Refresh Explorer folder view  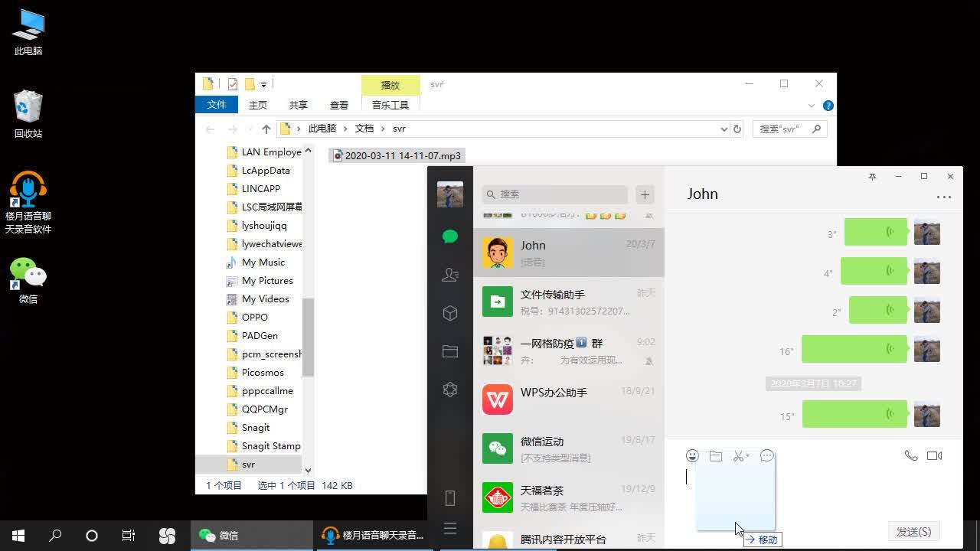click(737, 129)
